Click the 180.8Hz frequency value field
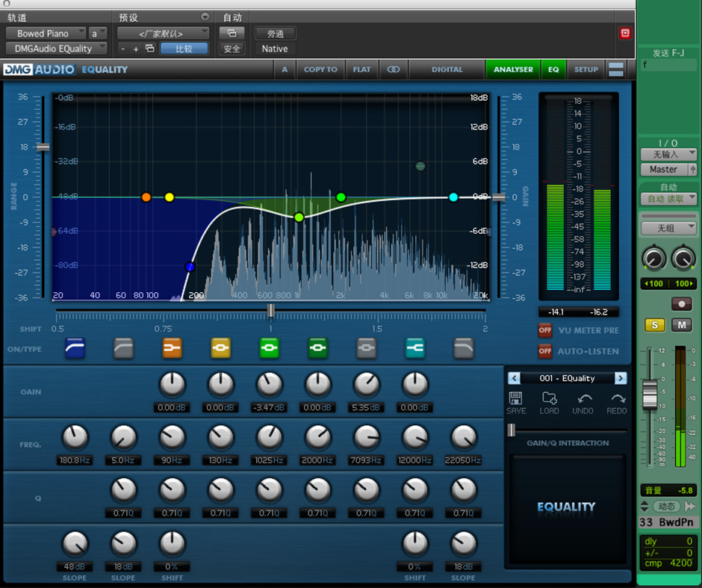Image resolution: width=702 pixels, height=588 pixels. 75,460
